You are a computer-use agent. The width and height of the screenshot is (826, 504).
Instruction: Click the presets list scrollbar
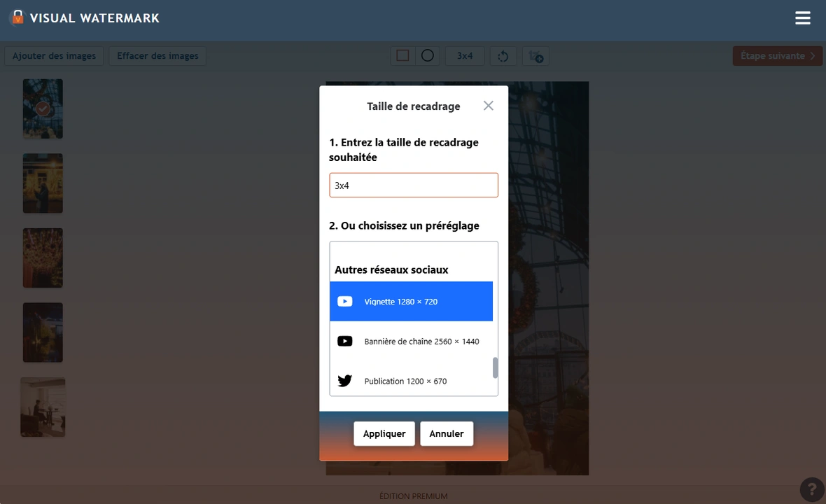pyautogui.click(x=496, y=367)
